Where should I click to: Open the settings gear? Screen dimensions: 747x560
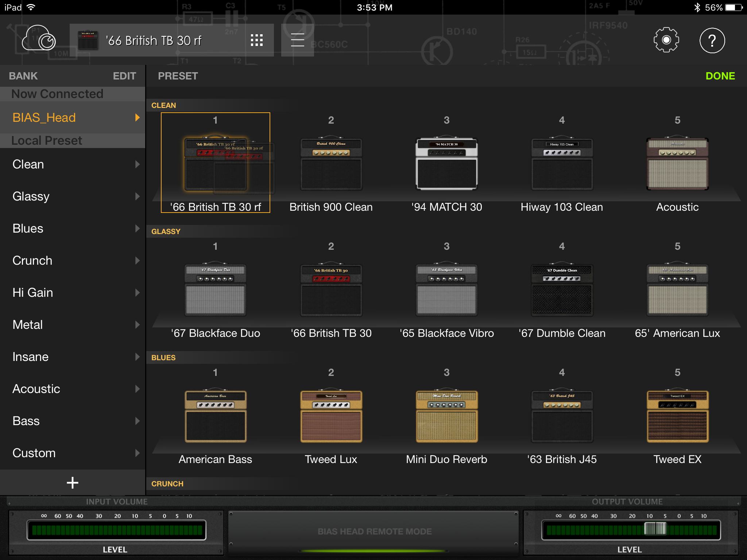click(666, 40)
